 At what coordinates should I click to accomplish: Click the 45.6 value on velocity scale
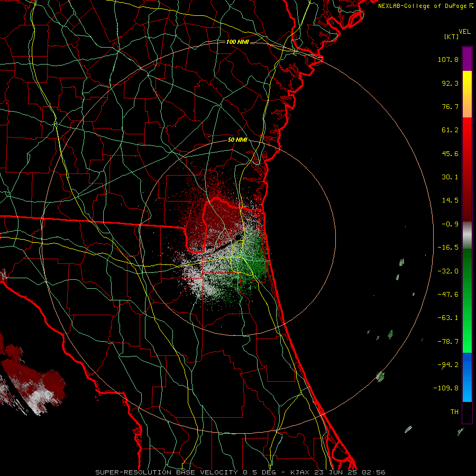[450, 153]
